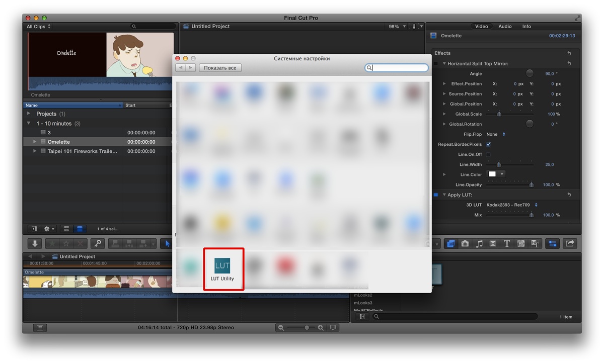Open the Timeline Index button
Screen dimensions: 604x364
pyautogui.click(x=40, y=327)
